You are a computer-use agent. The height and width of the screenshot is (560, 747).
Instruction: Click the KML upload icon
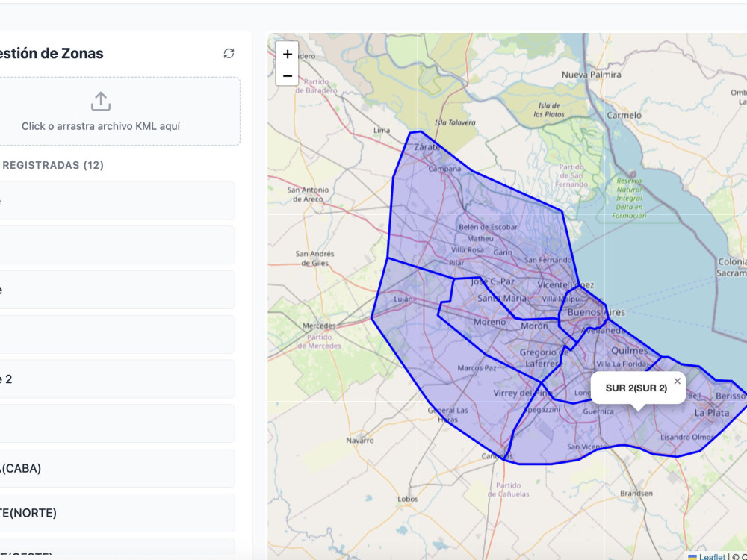(x=101, y=102)
